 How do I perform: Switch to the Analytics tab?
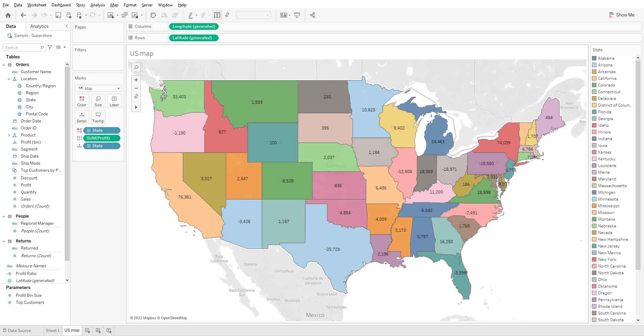[x=39, y=26]
